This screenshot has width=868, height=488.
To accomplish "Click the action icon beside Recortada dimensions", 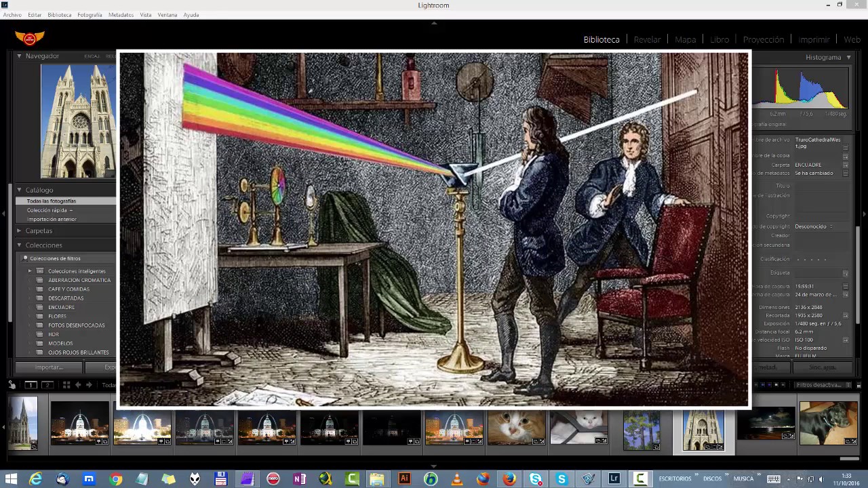I will [846, 315].
